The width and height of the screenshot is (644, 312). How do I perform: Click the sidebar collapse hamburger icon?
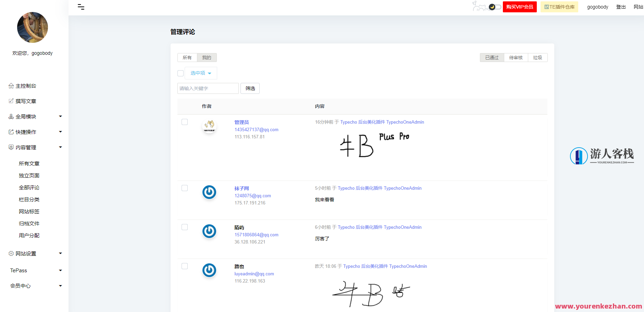[81, 7]
